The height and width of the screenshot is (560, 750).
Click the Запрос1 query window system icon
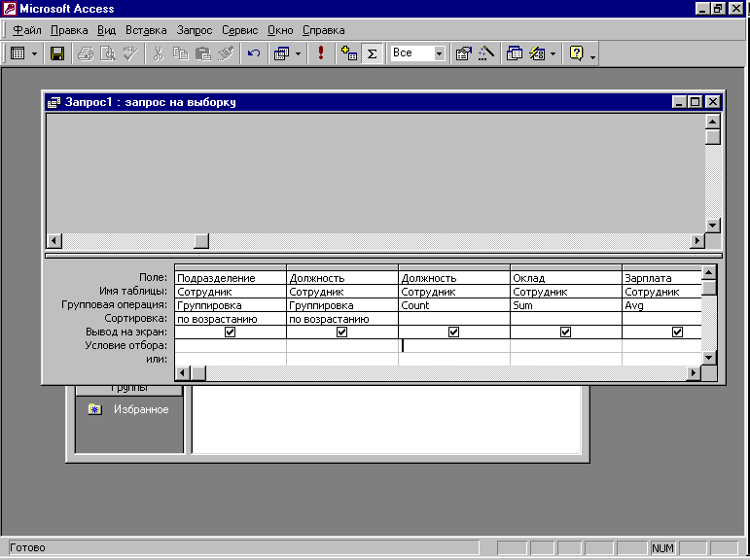(x=54, y=102)
